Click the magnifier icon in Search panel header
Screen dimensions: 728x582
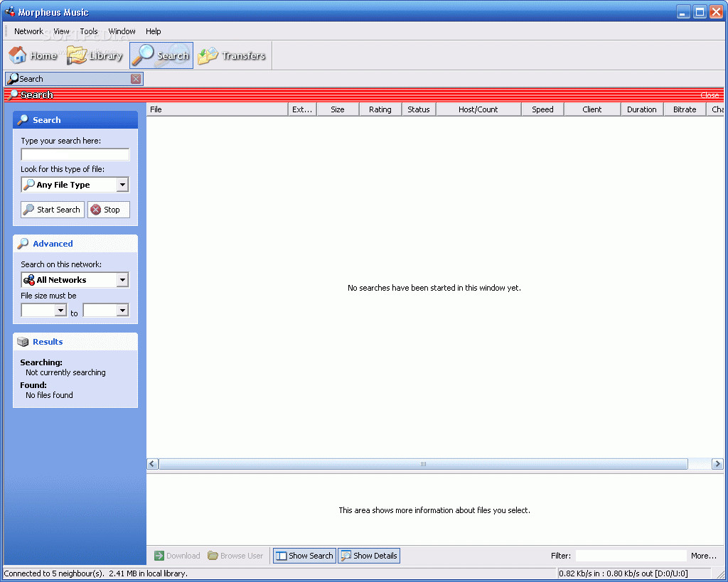click(x=23, y=120)
